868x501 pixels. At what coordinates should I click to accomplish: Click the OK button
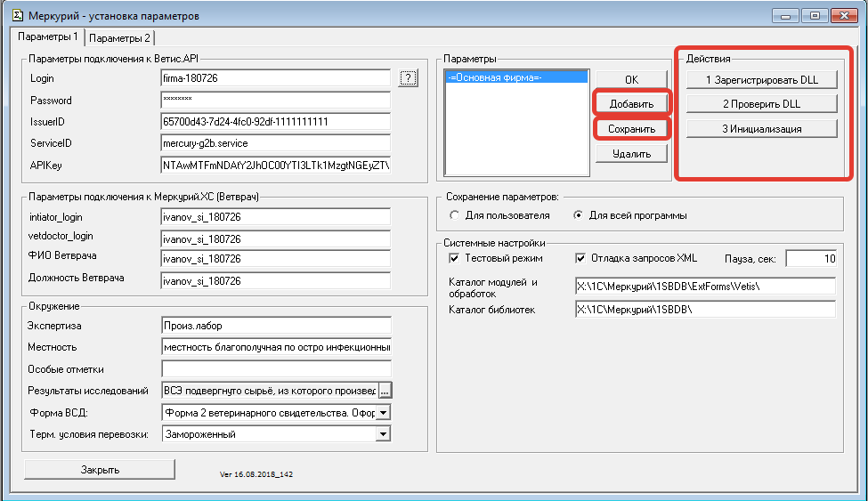(x=631, y=80)
